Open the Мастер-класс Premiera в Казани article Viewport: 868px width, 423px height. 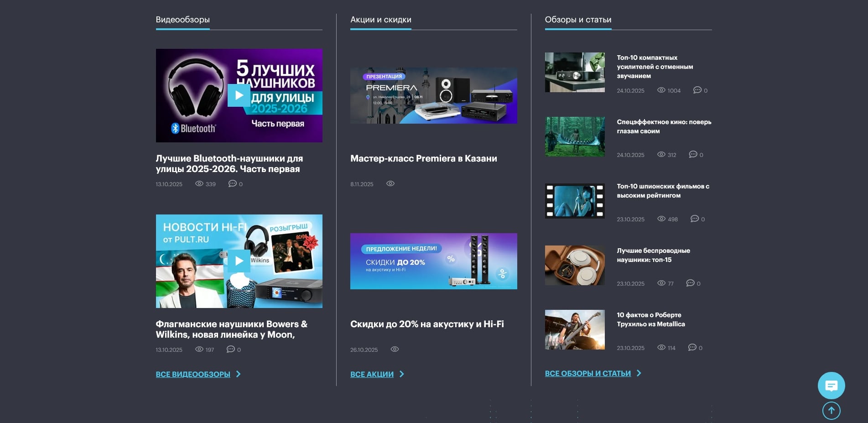pyautogui.click(x=424, y=158)
